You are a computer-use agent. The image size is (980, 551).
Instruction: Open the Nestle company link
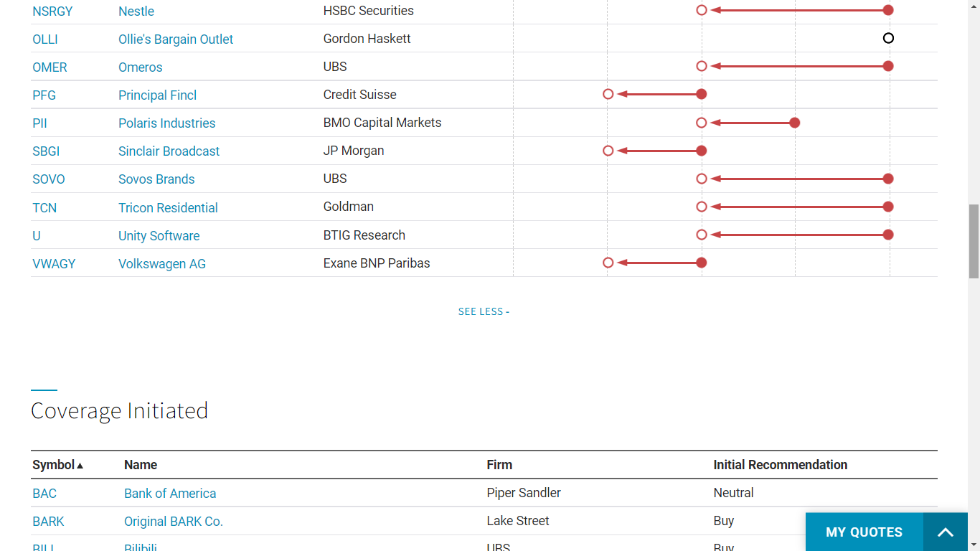[x=136, y=11]
